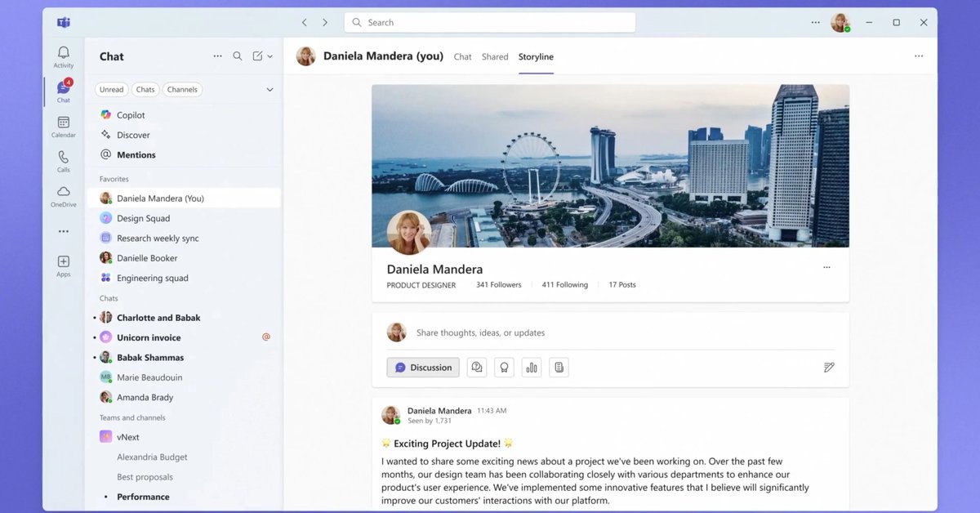
Task: Start a new chat with the compose icon
Action: click(x=259, y=56)
